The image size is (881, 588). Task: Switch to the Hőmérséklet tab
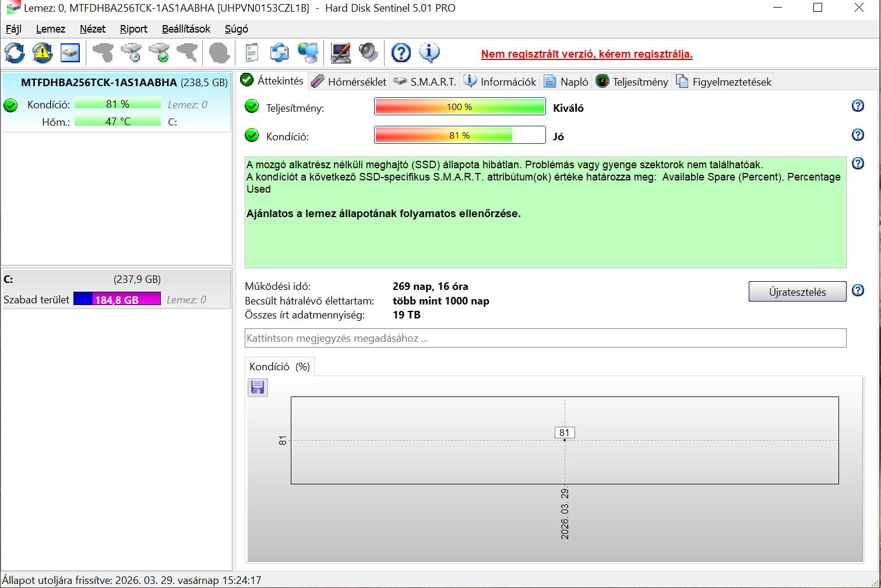348,82
